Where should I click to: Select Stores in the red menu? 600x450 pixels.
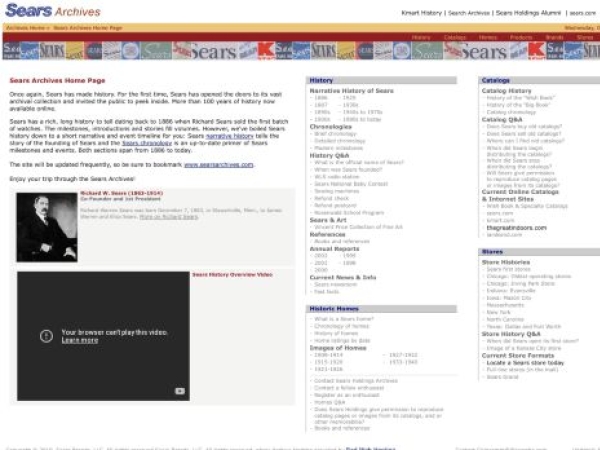585,38
